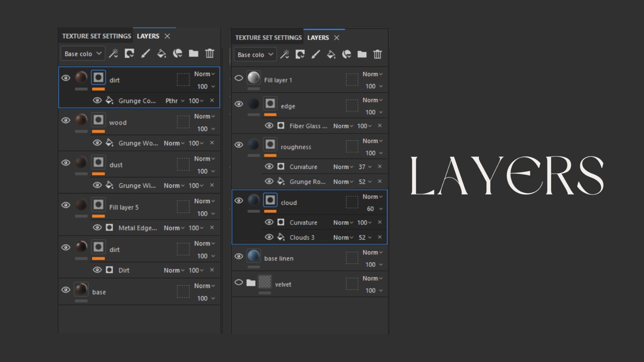Click the mask thumbnail of the edge layer

point(270,104)
